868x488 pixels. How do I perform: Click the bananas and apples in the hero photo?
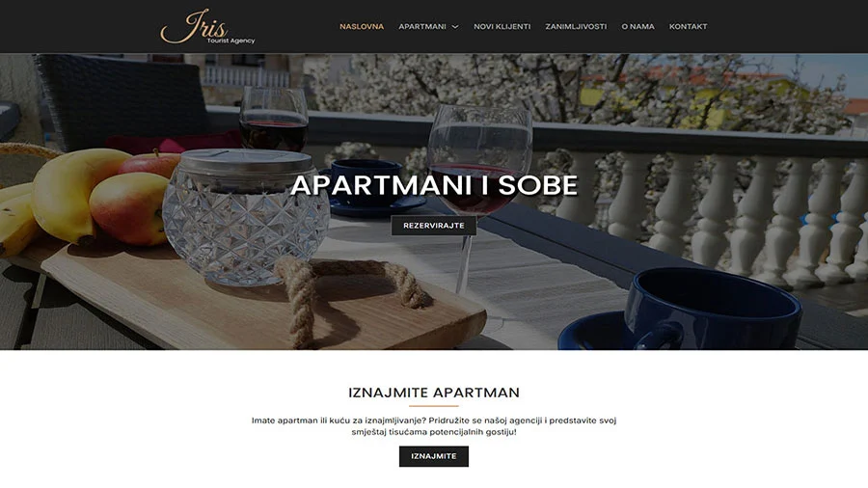coord(83,200)
